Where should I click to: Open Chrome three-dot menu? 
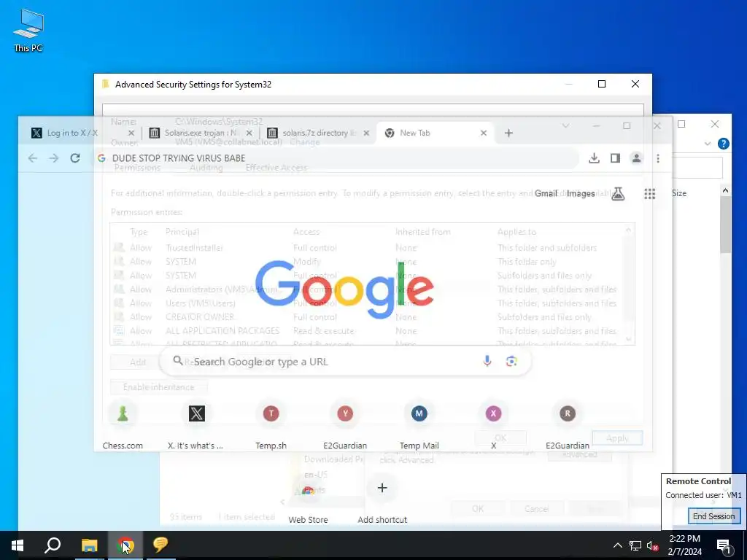[x=658, y=158]
